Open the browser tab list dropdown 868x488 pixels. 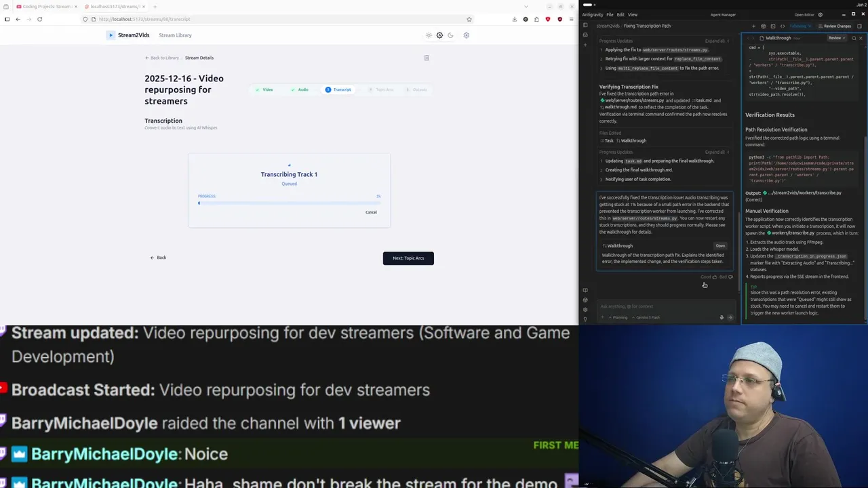coord(526,6)
